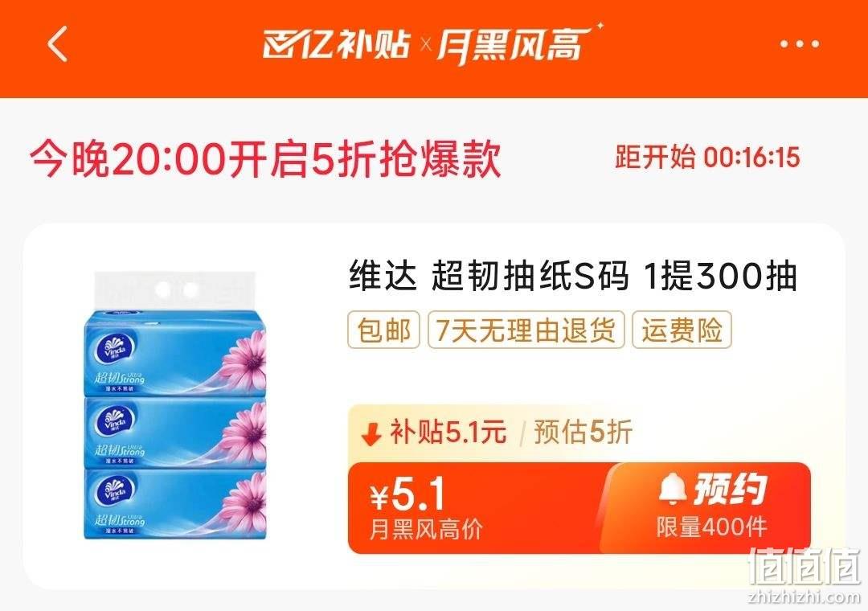Tap the back arrow icon
Viewport: 868px width, 611px height.
tap(58, 43)
